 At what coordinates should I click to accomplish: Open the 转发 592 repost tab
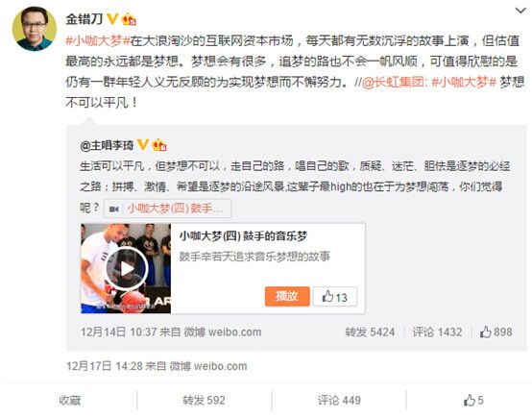click(x=204, y=401)
